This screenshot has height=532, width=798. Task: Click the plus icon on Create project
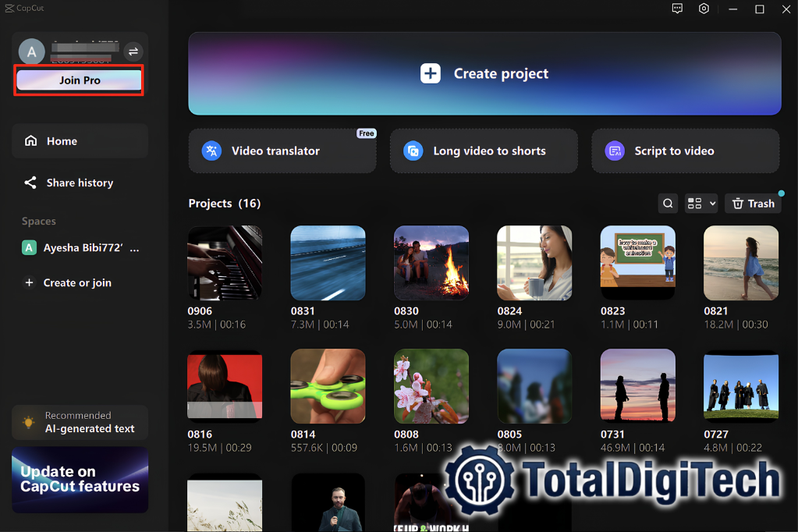tap(431, 73)
